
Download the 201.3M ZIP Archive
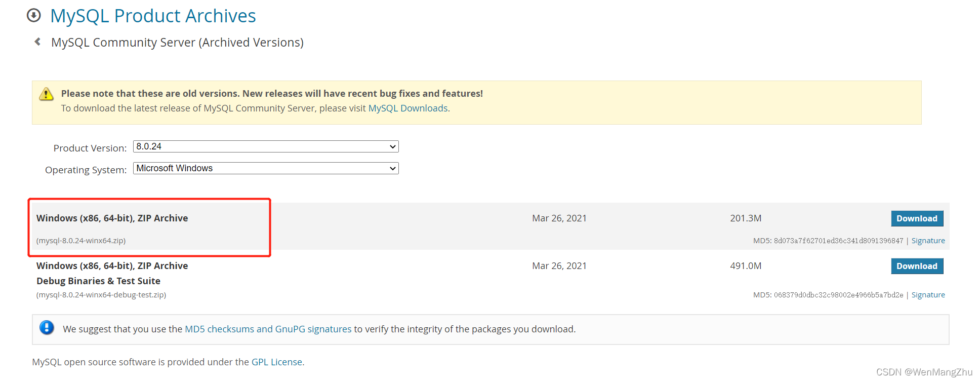click(x=917, y=218)
